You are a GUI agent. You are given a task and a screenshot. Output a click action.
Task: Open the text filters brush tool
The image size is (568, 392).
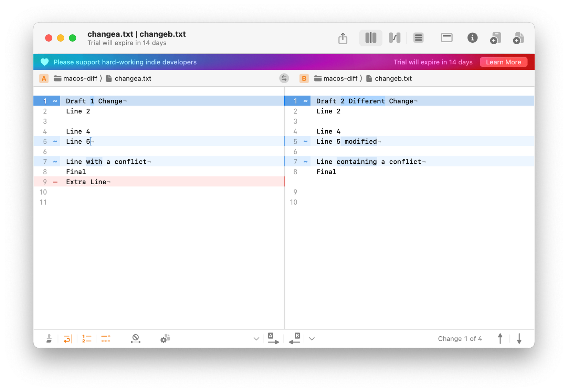49,339
